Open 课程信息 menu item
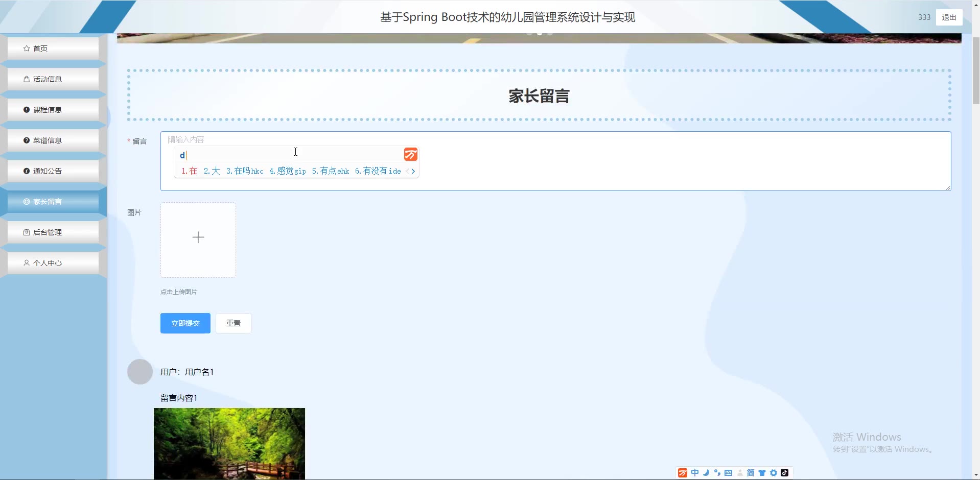 coord(53,110)
